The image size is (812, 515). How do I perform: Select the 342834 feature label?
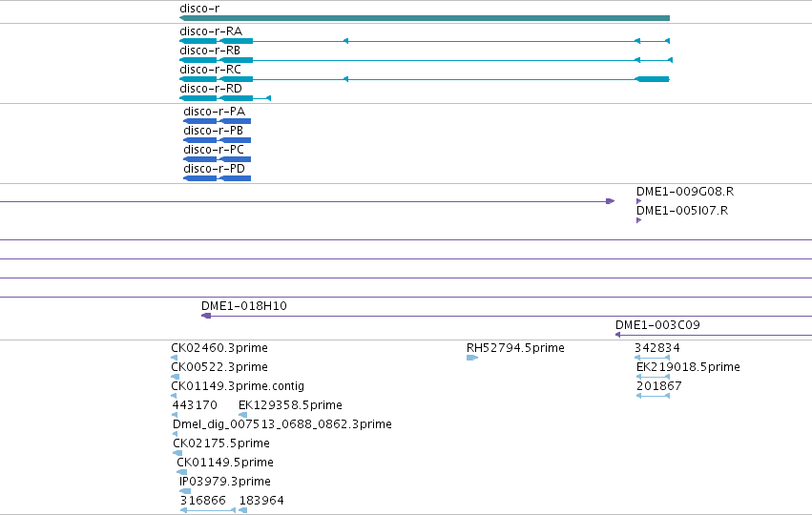click(657, 348)
